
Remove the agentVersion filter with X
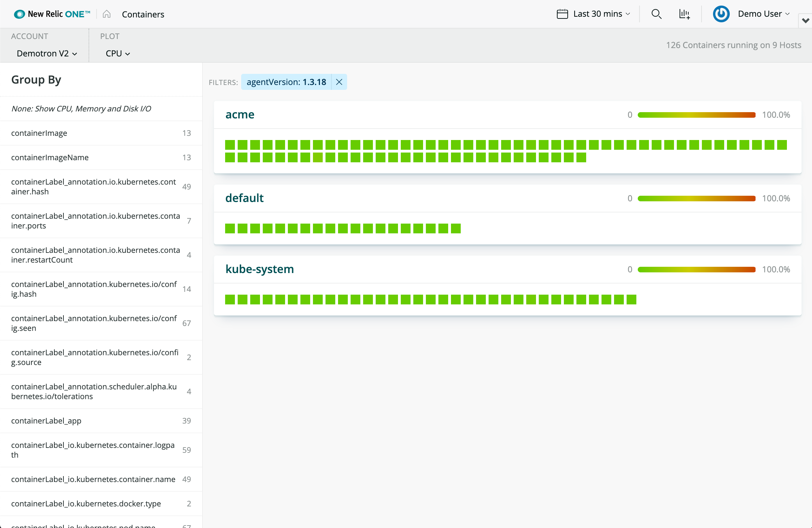[339, 82]
